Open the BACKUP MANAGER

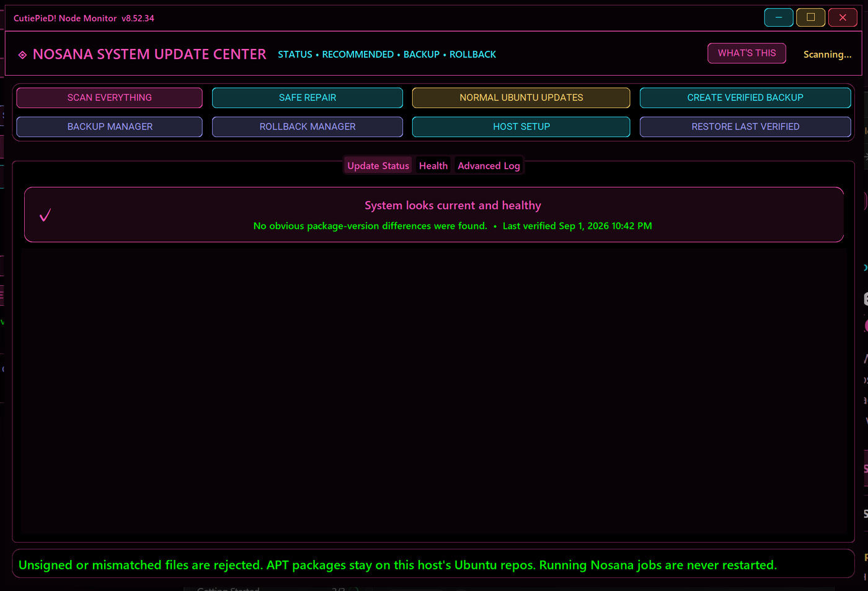tap(109, 127)
